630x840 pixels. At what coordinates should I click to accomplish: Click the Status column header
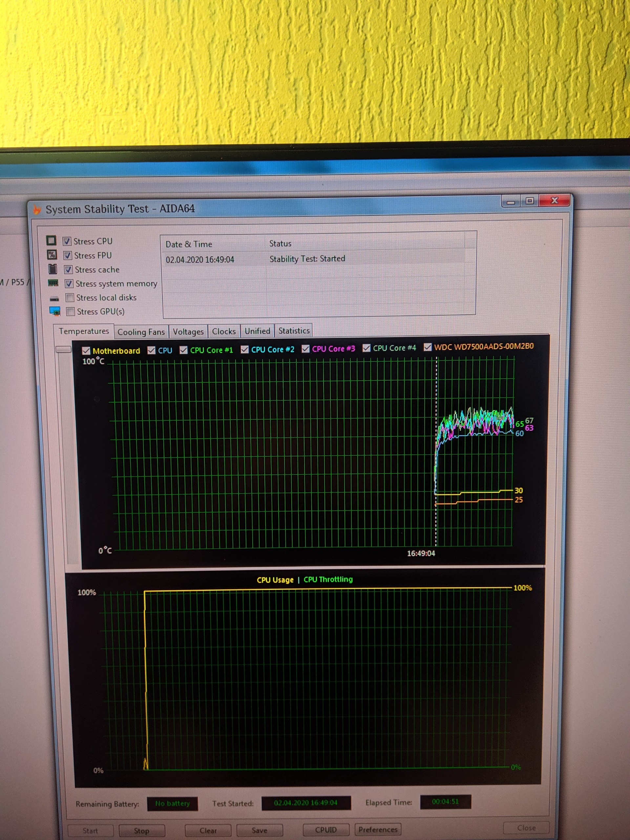tap(365, 243)
